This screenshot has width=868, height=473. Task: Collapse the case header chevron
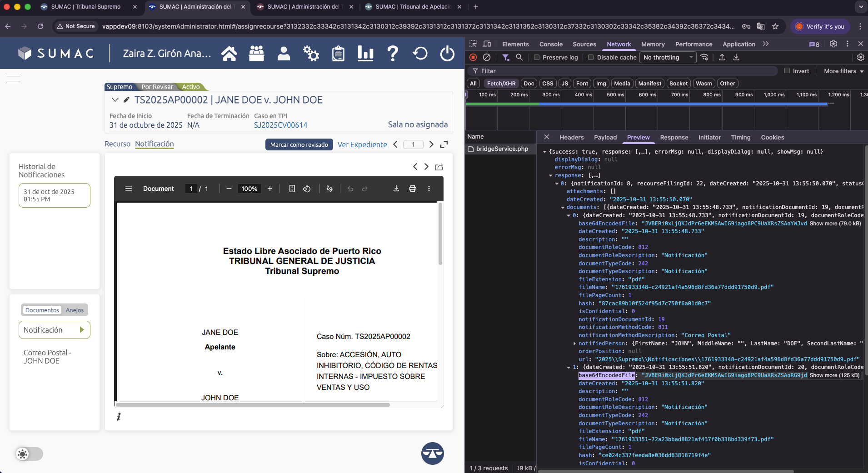pyautogui.click(x=115, y=100)
